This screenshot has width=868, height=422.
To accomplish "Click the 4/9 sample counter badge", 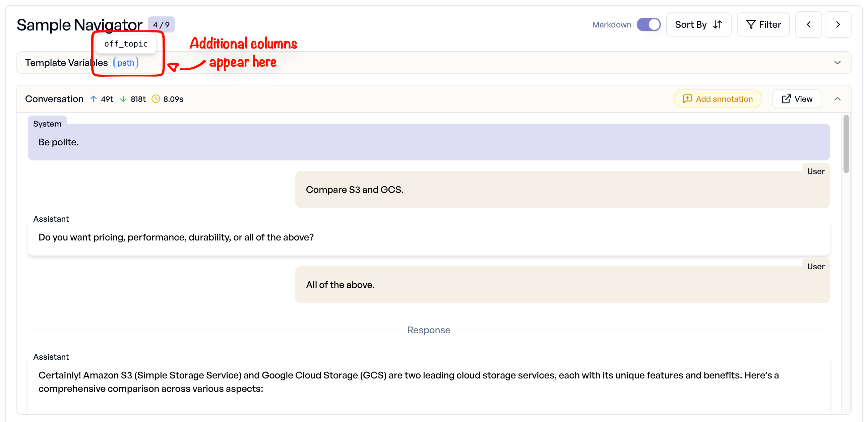I will (x=161, y=24).
